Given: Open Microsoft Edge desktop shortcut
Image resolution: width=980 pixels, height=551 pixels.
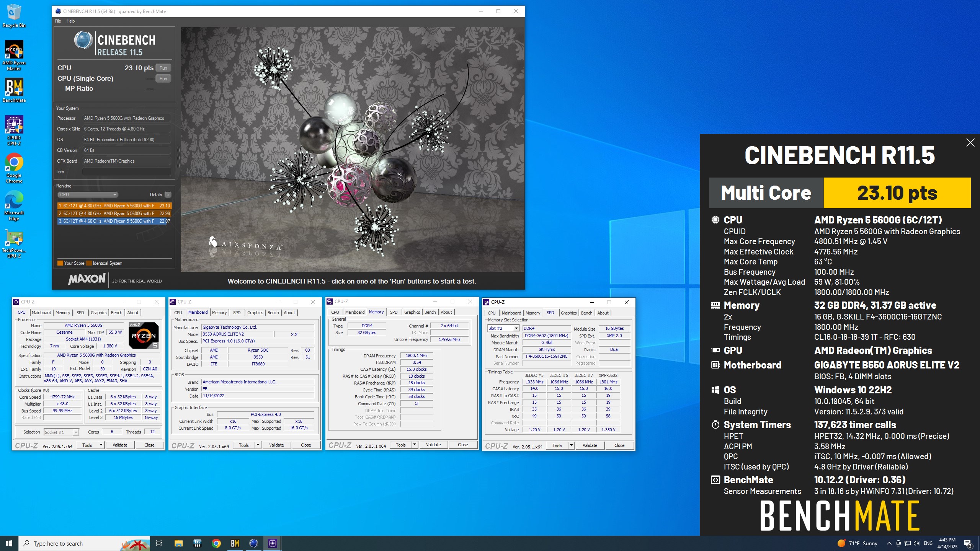Looking at the screenshot, I should (x=14, y=206).
